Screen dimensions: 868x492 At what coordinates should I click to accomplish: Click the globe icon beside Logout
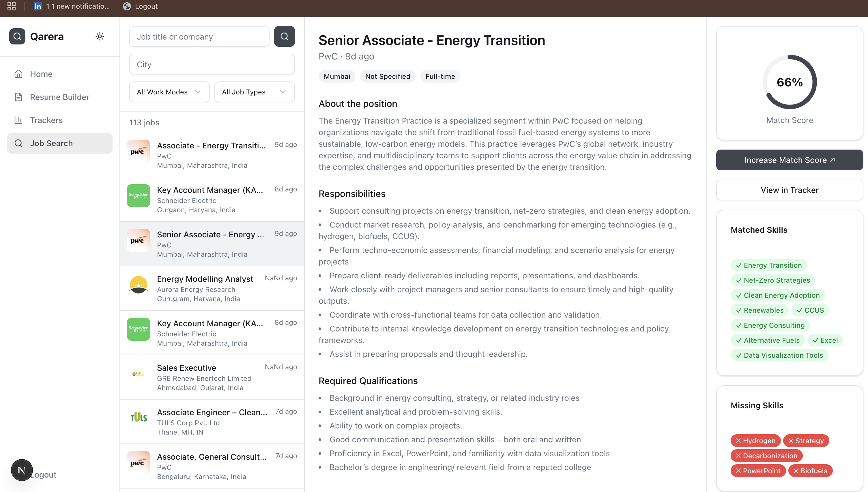127,6
